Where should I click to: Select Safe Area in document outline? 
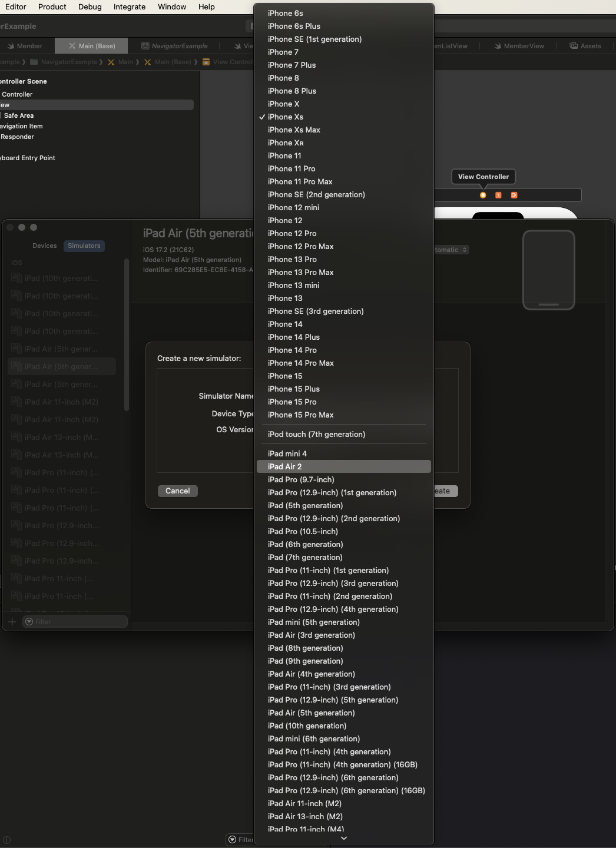19,115
